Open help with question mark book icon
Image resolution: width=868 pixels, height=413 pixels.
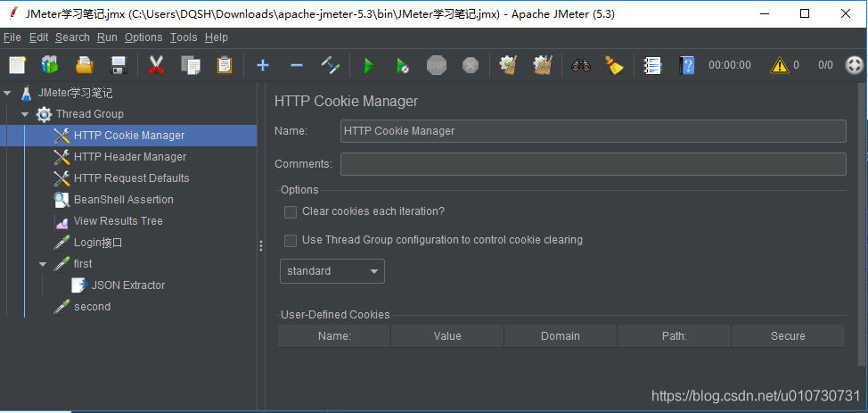pyautogui.click(x=686, y=65)
